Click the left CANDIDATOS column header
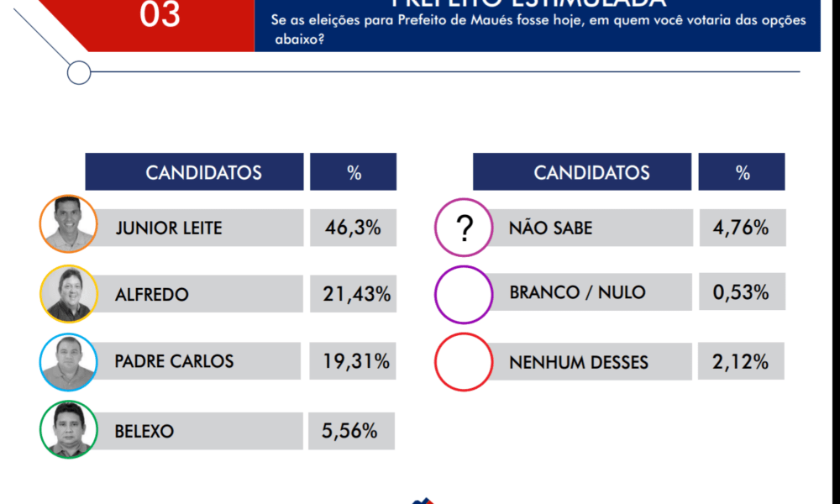 [x=195, y=172]
